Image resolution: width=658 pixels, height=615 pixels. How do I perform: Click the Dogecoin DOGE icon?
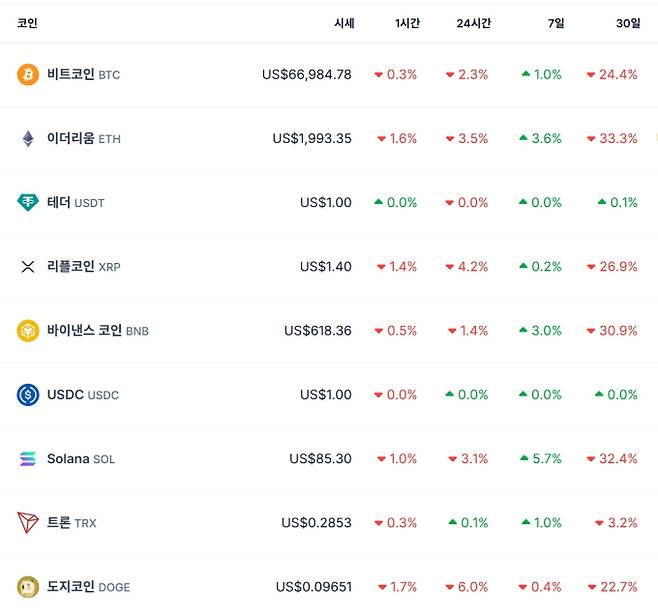point(28,586)
